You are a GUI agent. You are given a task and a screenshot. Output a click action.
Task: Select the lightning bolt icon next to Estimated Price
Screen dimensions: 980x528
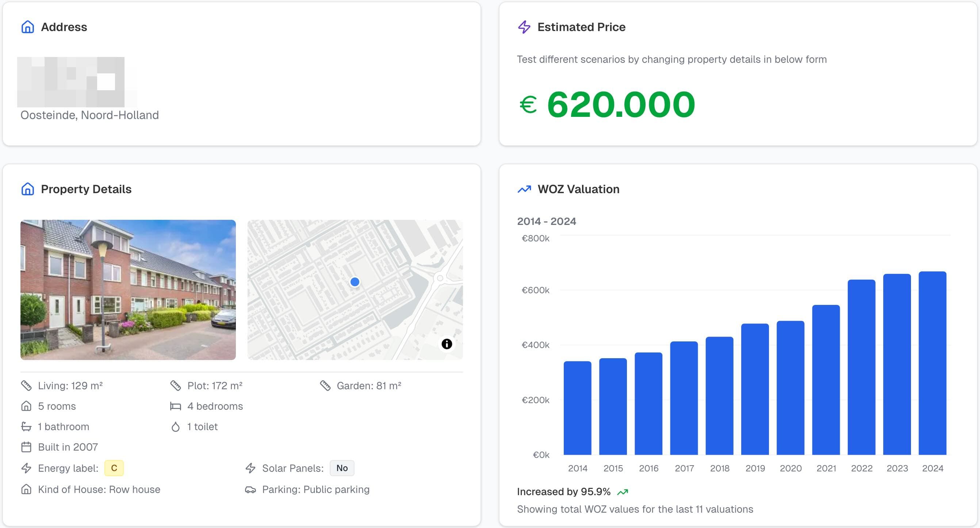pyautogui.click(x=524, y=27)
